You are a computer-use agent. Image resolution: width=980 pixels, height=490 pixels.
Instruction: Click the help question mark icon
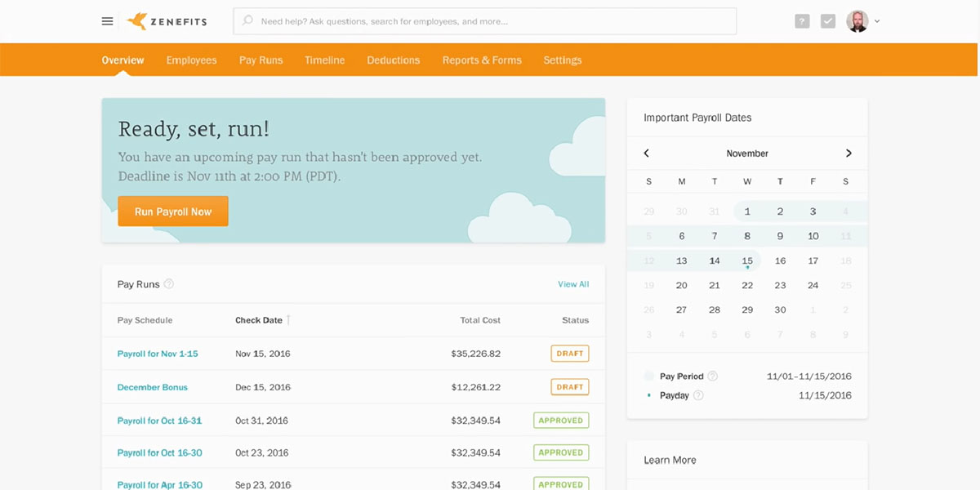pyautogui.click(x=802, y=21)
